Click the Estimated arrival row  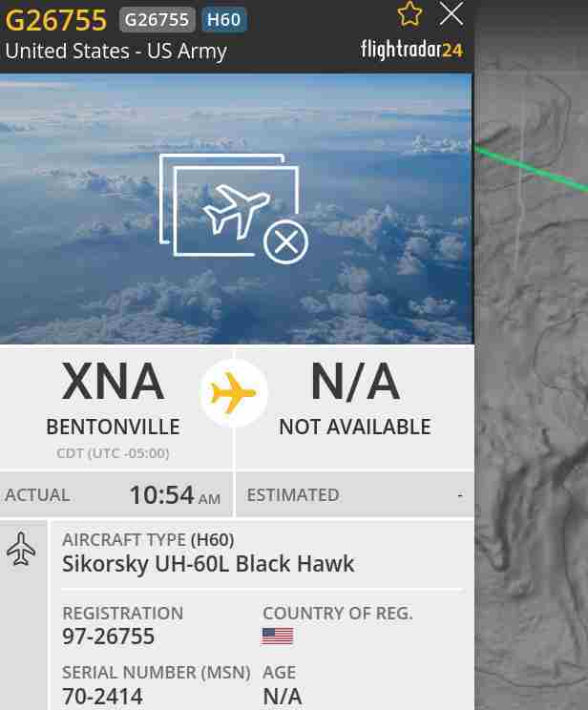(355, 494)
